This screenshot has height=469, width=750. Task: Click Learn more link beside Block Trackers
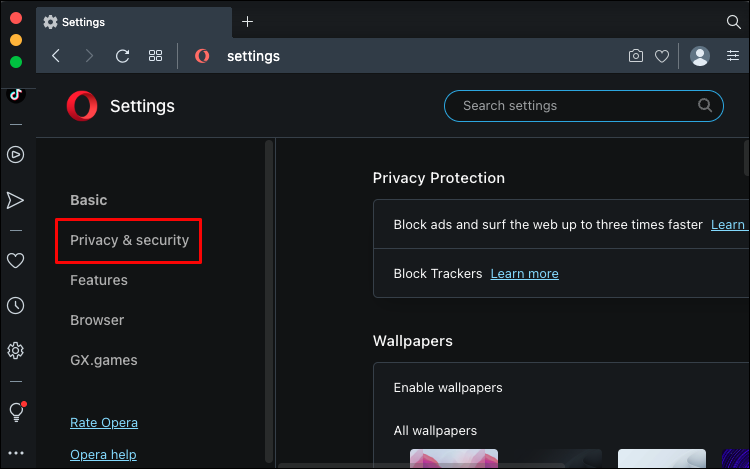pos(524,274)
